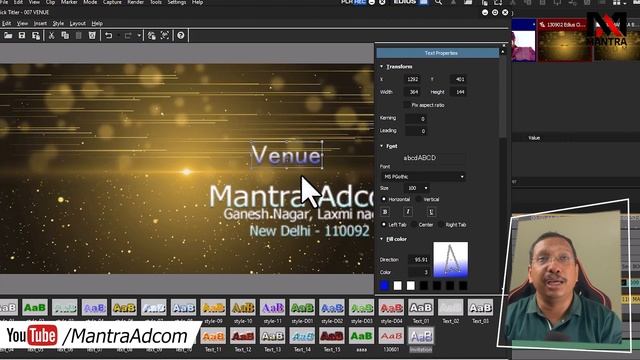Toggle the Bold button in Font section

click(x=385, y=211)
